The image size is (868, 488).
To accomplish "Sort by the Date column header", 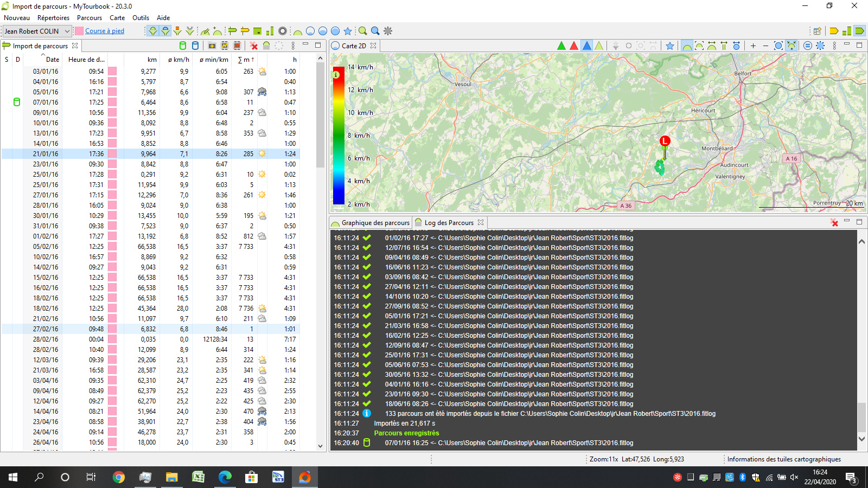I will click(x=52, y=60).
